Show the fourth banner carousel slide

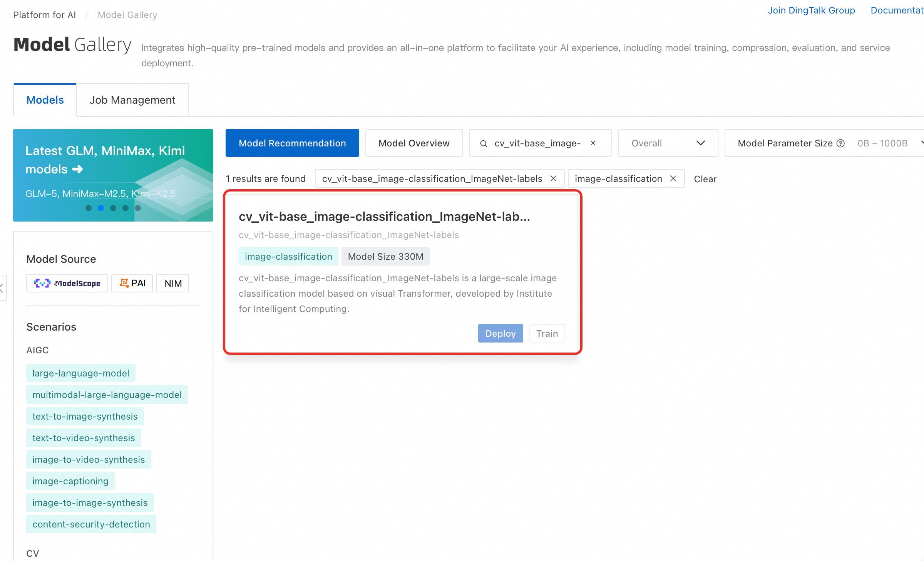coord(126,208)
